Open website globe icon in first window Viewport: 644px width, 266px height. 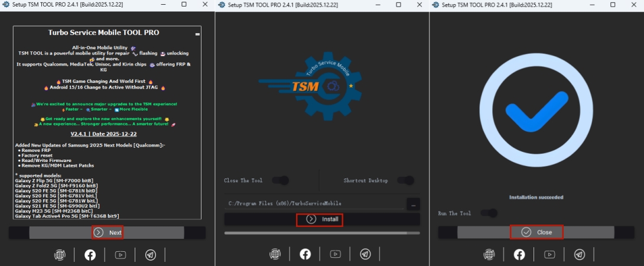coord(60,255)
